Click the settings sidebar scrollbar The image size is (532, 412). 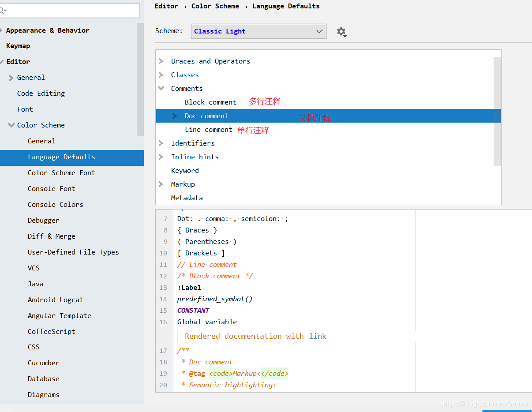click(140, 79)
